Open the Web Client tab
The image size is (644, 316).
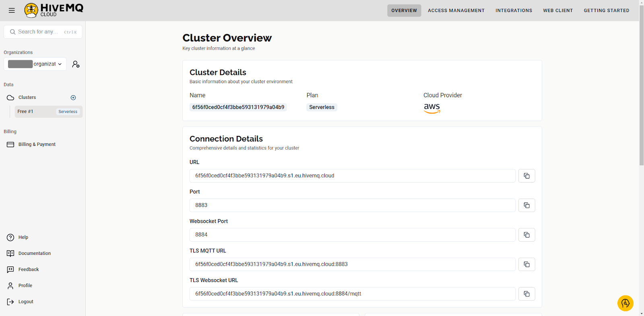click(x=558, y=10)
